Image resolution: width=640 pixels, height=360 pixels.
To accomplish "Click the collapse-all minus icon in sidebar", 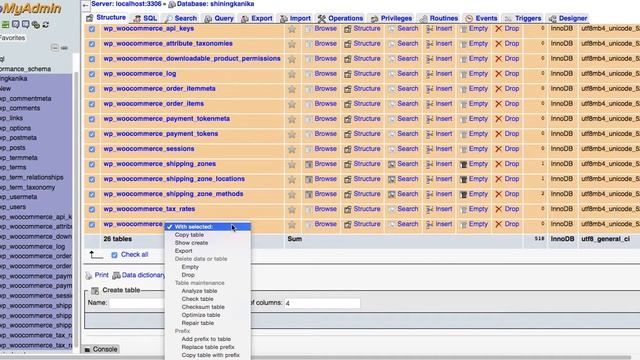I will click(x=55, y=48).
